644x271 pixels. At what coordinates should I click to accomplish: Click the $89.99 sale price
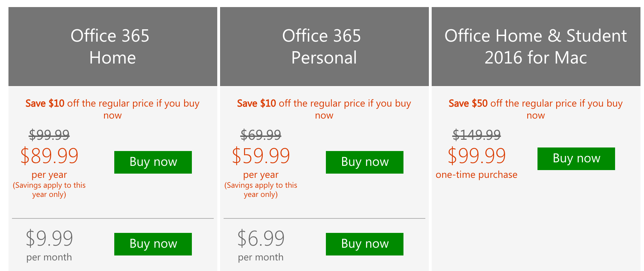click(x=49, y=156)
